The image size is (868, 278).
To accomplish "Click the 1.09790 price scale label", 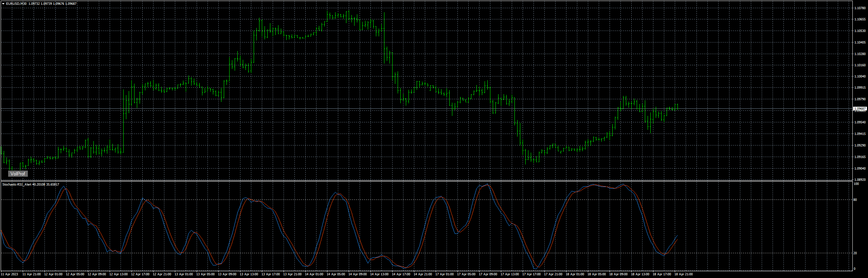I will [x=860, y=99].
